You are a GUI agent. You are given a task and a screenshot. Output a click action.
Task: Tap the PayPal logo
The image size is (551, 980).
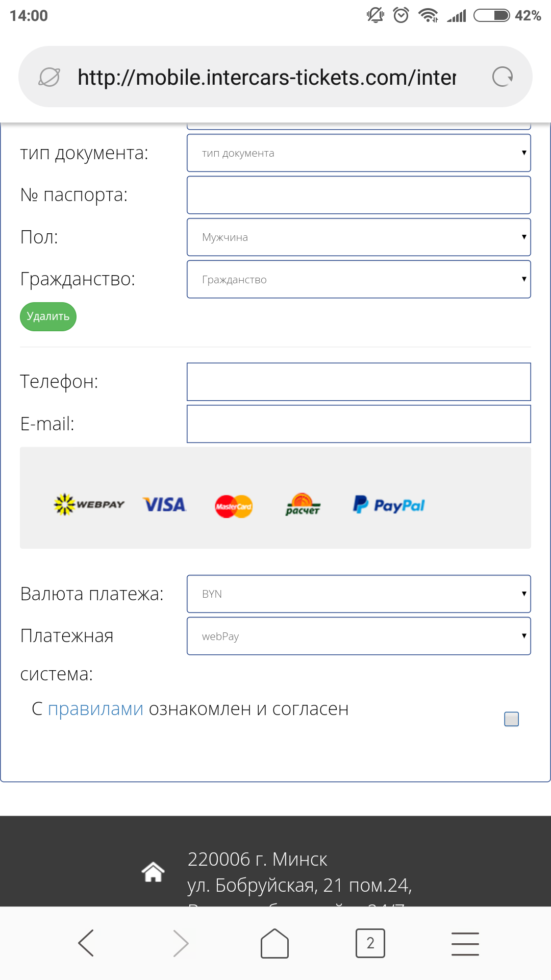click(x=389, y=505)
